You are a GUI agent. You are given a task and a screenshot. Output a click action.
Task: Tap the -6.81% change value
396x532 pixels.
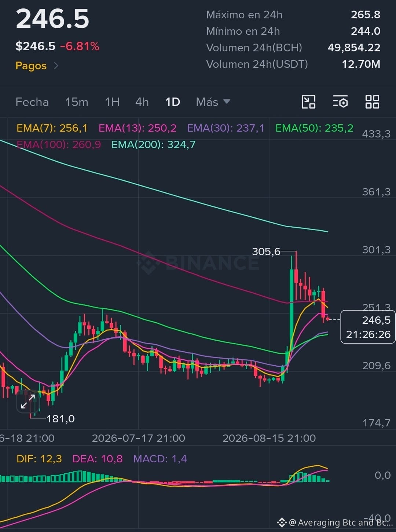click(x=80, y=47)
